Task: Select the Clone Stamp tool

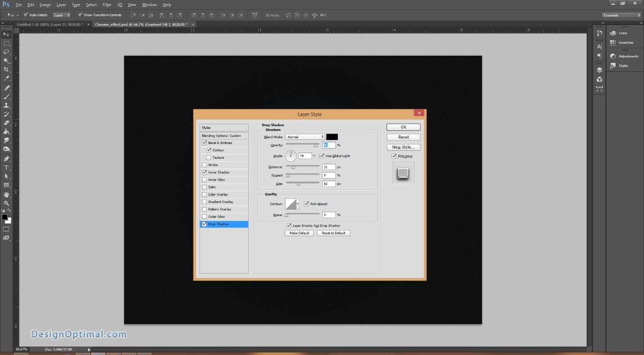Action: click(x=6, y=105)
